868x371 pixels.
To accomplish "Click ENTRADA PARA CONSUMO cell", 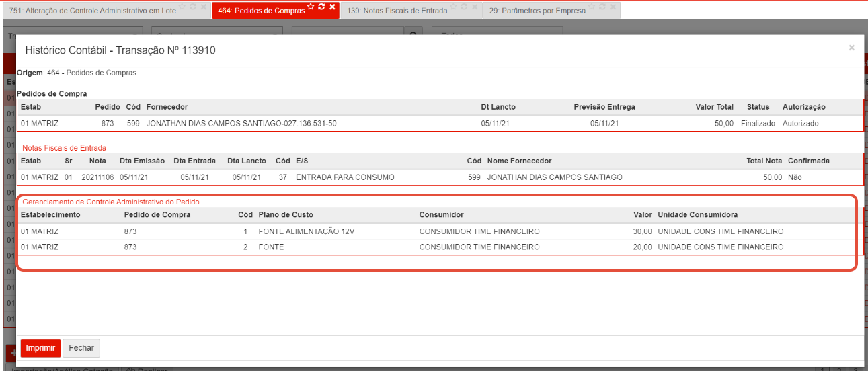I will pos(345,177).
